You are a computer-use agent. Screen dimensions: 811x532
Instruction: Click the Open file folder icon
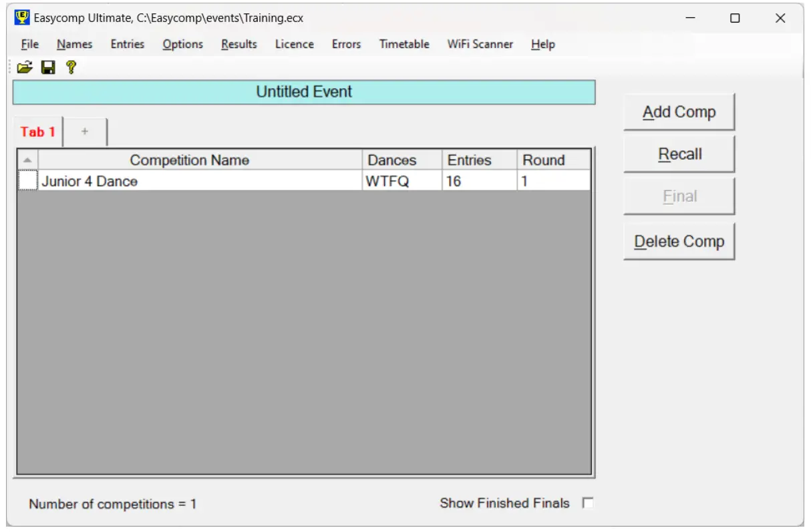tap(25, 67)
